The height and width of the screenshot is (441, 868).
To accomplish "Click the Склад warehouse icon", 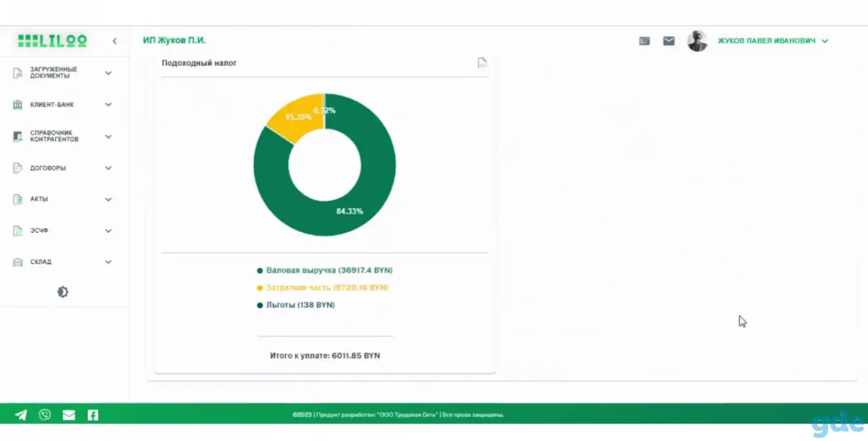I will (18, 262).
